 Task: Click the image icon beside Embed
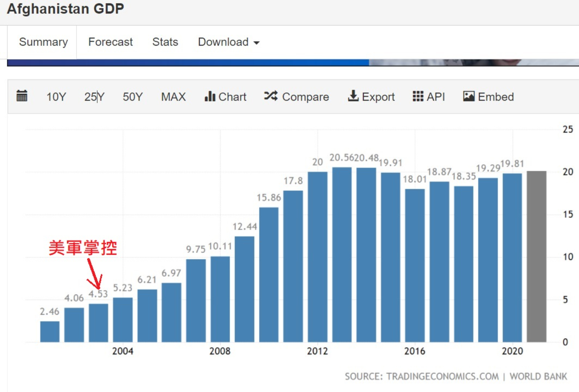point(469,96)
